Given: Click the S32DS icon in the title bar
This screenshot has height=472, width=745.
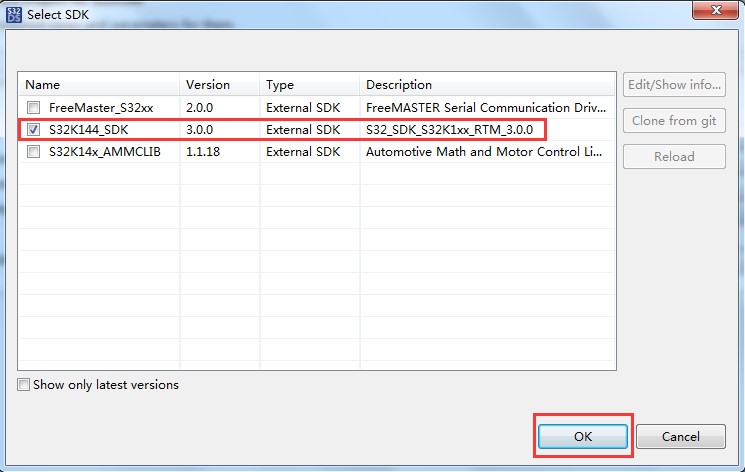Looking at the screenshot, I should click(14, 15).
